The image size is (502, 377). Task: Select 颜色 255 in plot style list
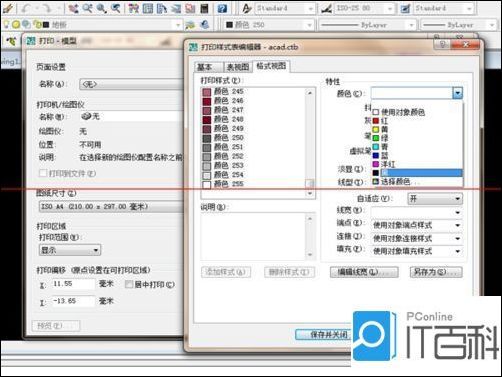253,184
